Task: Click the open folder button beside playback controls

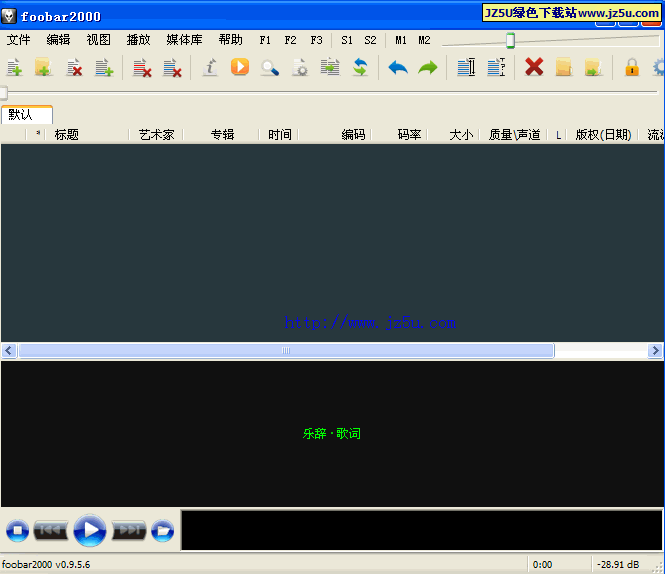Action: [x=162, y=531]
